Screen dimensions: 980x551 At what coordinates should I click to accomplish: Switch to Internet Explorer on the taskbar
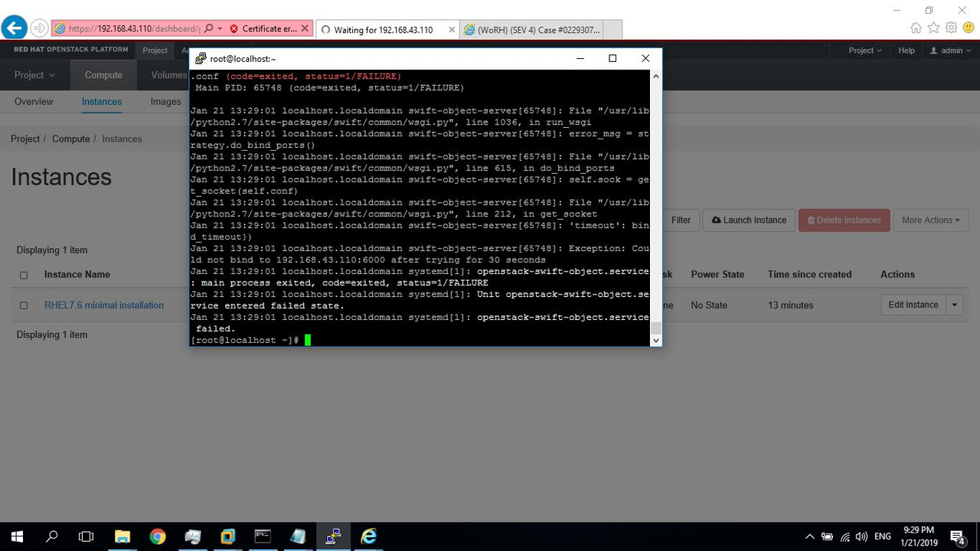click(x=368, y=536)
